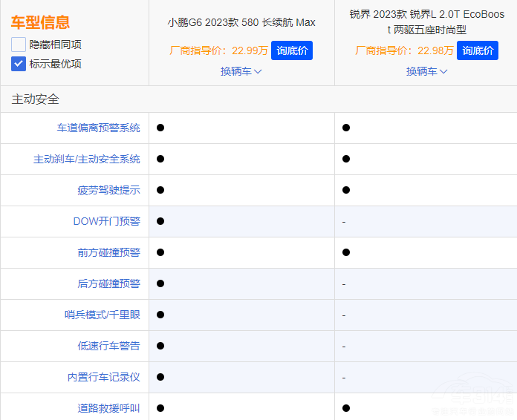Click the 主动安全 section header
Image resolution: width=517 pixels, height=420 pixels.
coord(35,99)
